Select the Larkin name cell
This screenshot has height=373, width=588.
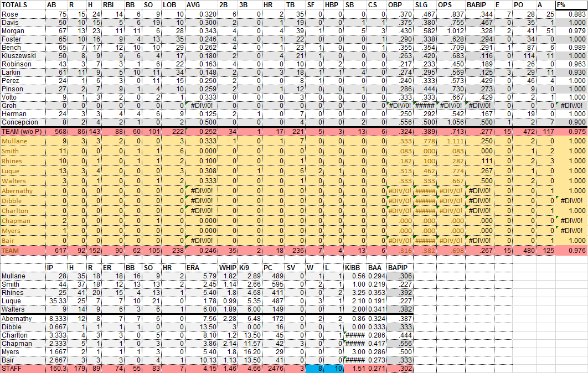pyautogui.click(x=23, y=72)
